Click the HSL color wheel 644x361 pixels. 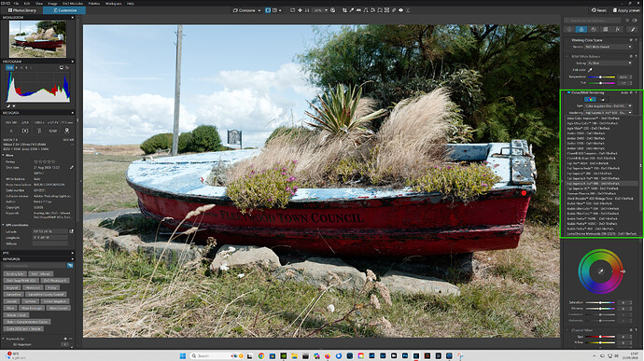(x=601, y=271)
